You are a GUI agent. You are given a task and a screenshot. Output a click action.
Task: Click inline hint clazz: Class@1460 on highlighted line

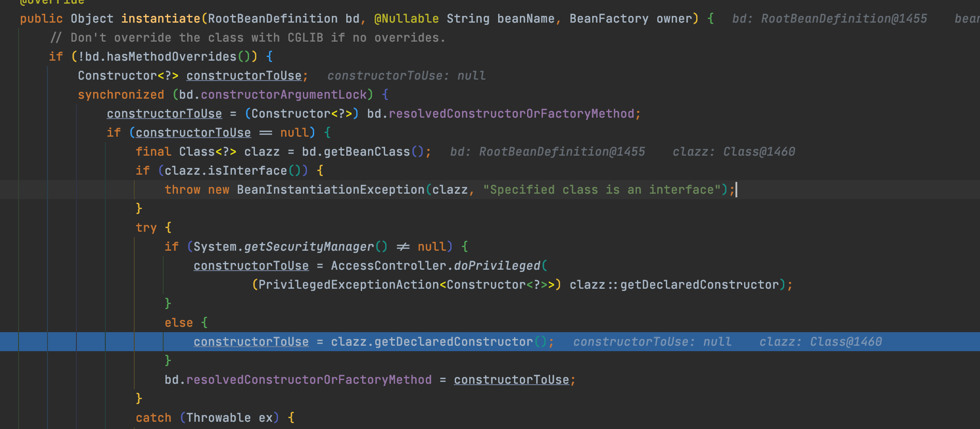pos(820,342)
